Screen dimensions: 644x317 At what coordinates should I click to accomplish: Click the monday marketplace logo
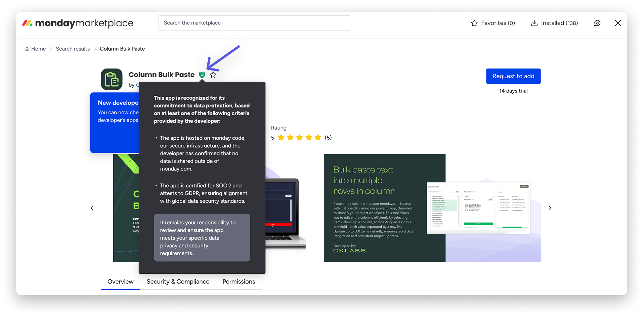click(78, 23)
